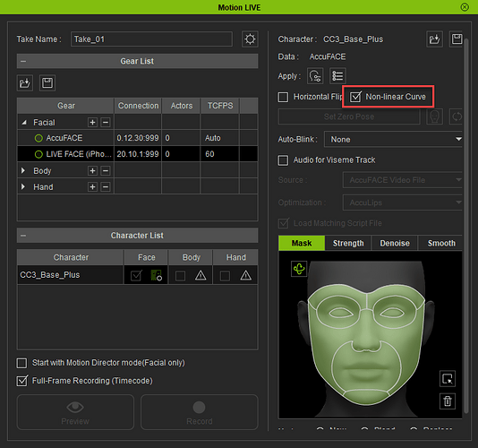478x448 pixels.
Task: Expand the Hand gear tree row
Action: point(23,186)
